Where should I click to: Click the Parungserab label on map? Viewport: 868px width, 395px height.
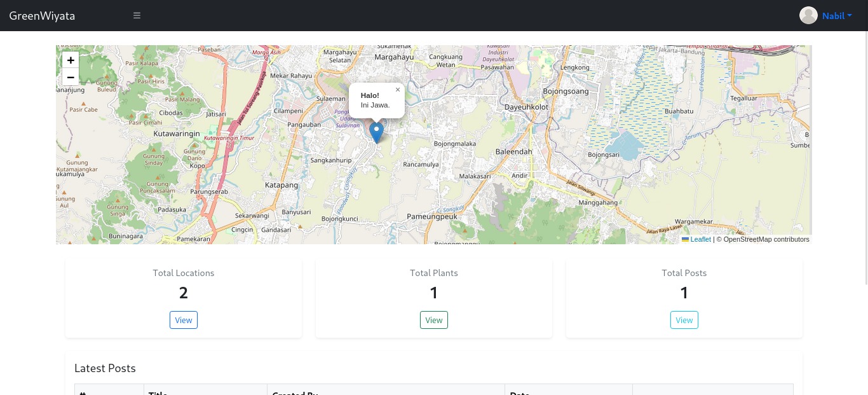(x=209, y=191)
